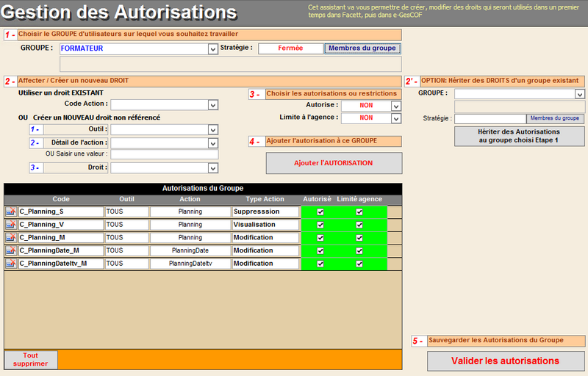Image resolution: width=588 pixels, height=376 pixels.
Task: Click the delete icon beside C_Planning_V
Action: click(11, 225)
